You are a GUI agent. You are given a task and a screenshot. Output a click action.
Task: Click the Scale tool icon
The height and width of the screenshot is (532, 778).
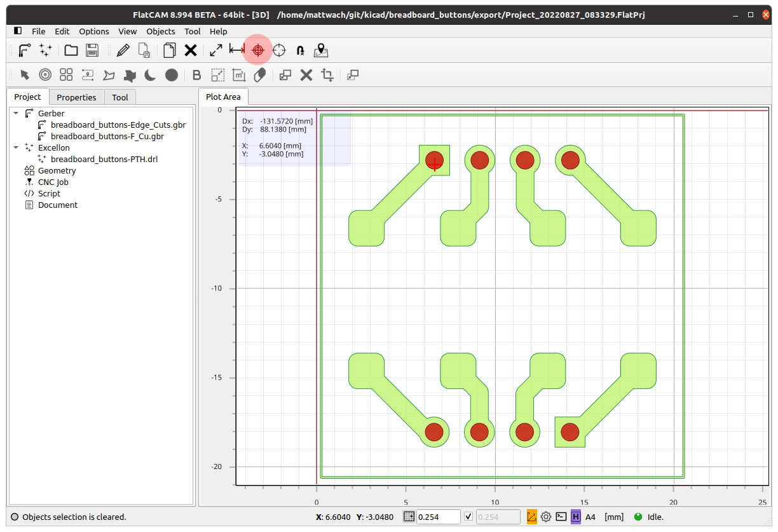pyautogui.click(x=218, y=75)
